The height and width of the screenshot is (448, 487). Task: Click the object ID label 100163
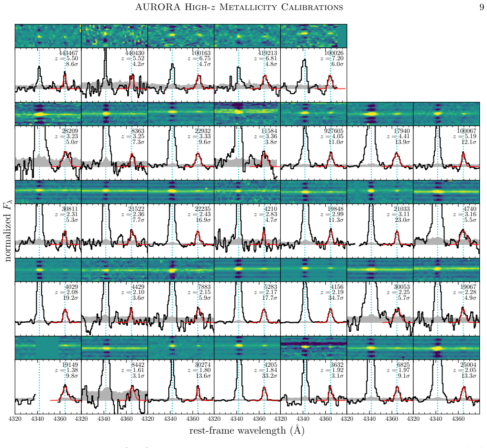tap(201, 53)
